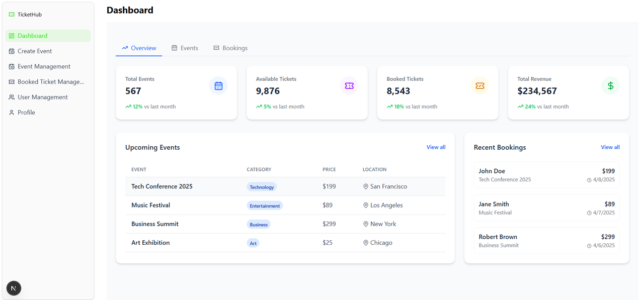Click the clock icon beside 4/6/2025
644x300 pixels.
tap(589, 246)
